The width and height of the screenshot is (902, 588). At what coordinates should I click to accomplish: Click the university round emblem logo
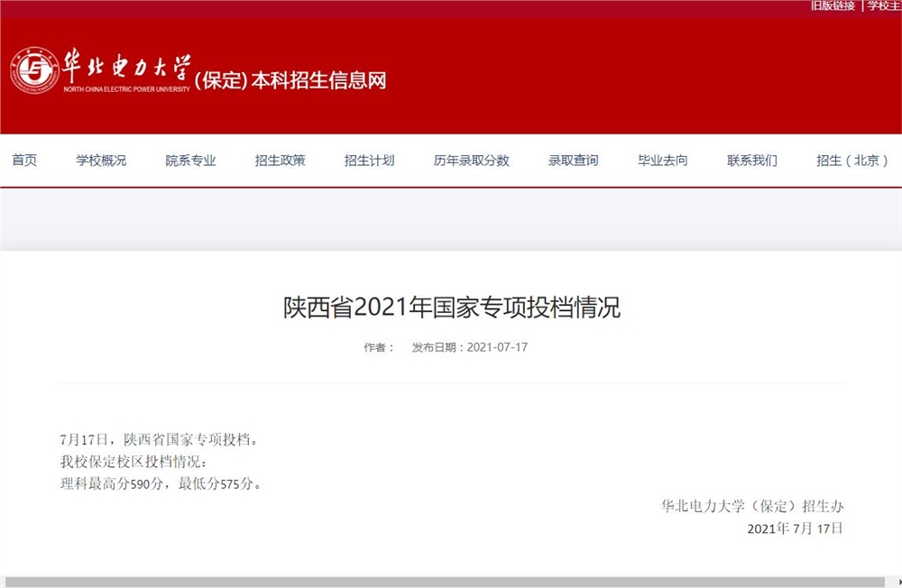pyautogui.click(x=34, y=70)
